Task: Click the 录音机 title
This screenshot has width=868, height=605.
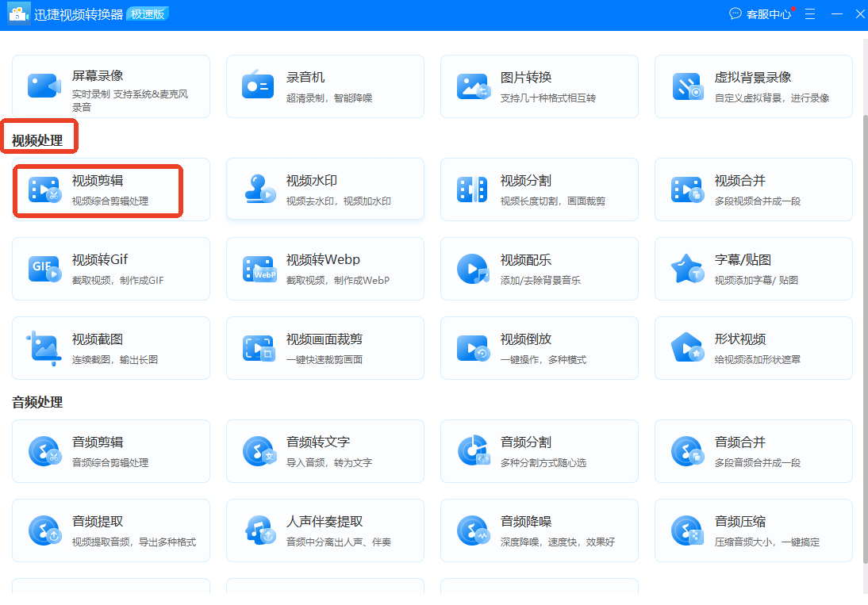Action: click(x=305, y=78)
